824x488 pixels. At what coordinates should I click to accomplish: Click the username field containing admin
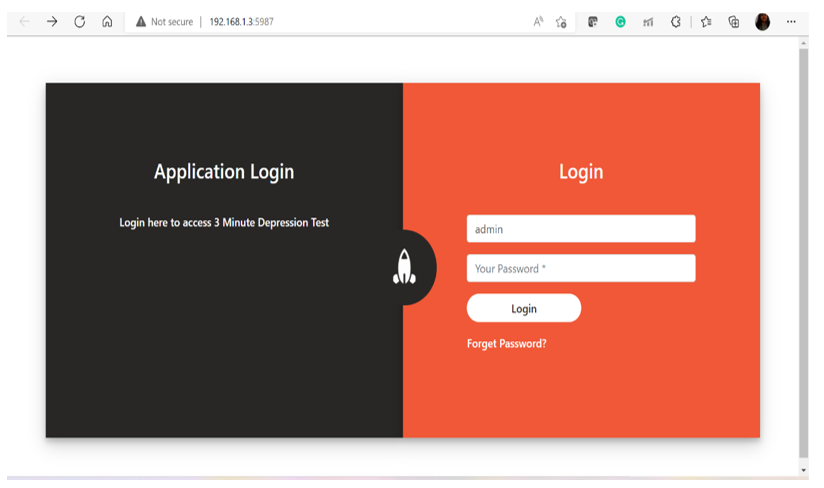[580, 229]
